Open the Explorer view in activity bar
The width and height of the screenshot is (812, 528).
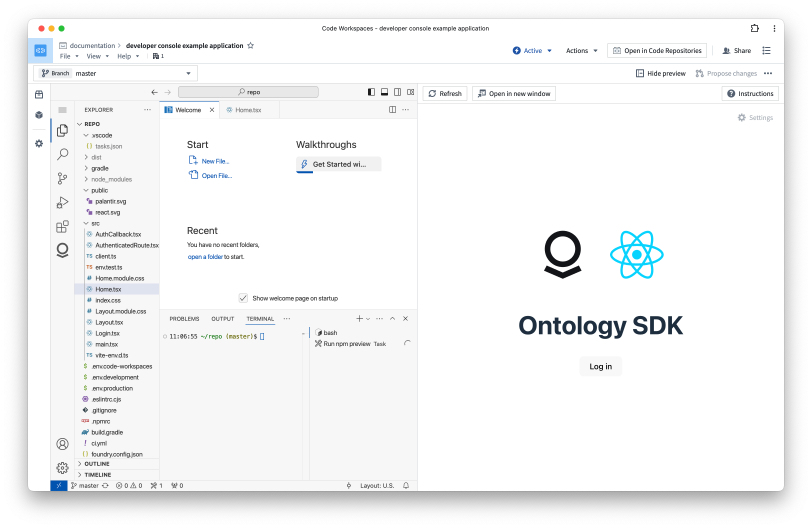(x=63, y=130)
